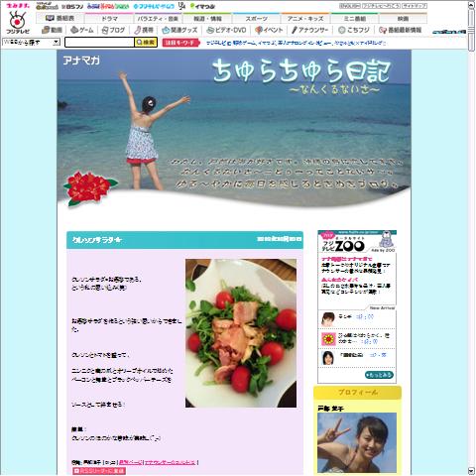Click the アナウンサーのコンテンツ link
The height and width of the screenshot is (476, 476).
(170, 462)
